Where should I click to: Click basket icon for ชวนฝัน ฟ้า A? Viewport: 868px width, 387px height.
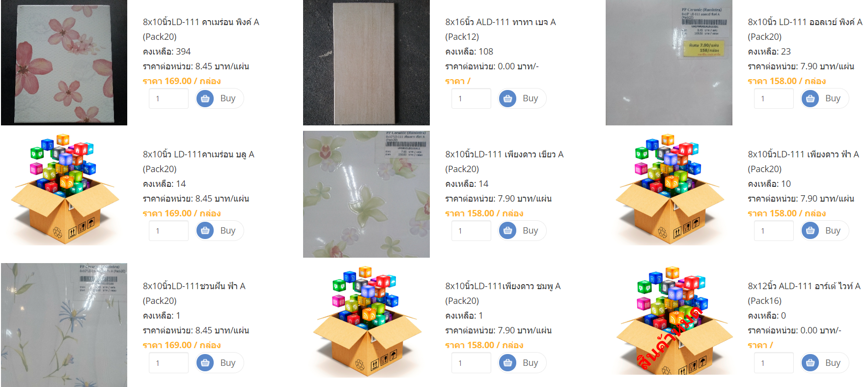click(205, 363)
